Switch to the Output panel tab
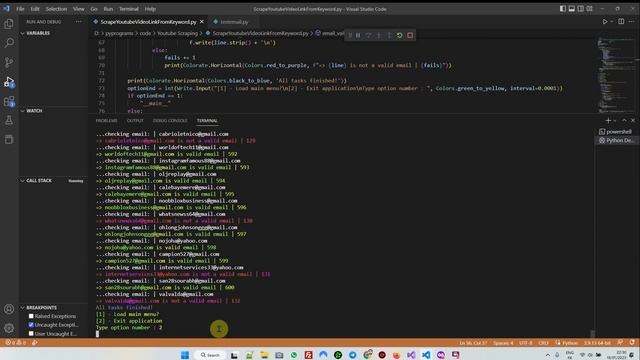 [135, 121]
